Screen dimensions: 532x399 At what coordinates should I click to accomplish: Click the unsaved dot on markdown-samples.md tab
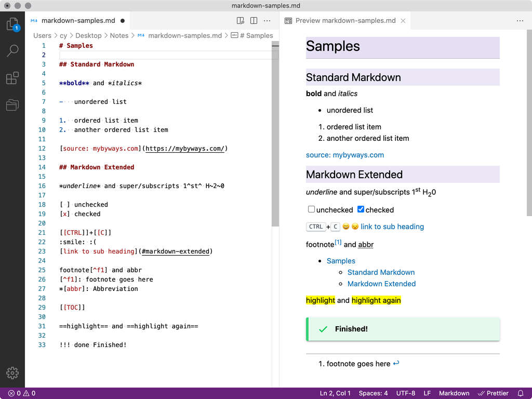click(123, 21)
